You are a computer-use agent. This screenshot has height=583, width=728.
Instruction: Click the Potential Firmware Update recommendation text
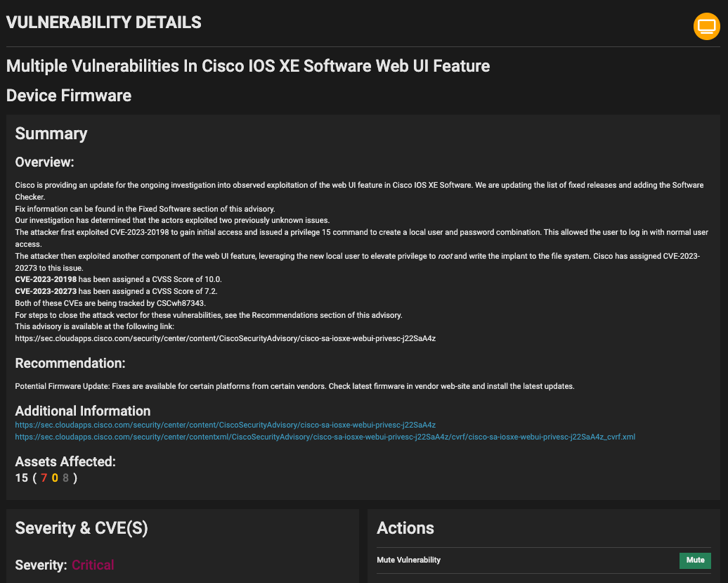295,387
